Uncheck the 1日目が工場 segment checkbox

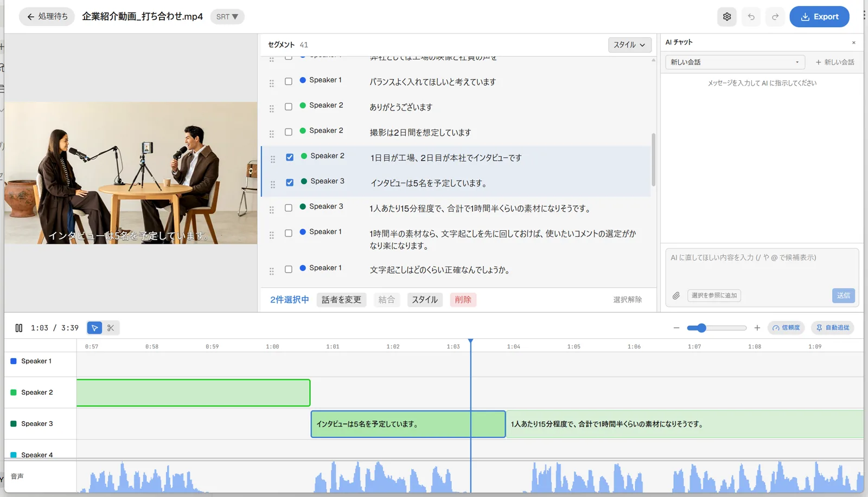pos(290,157)
